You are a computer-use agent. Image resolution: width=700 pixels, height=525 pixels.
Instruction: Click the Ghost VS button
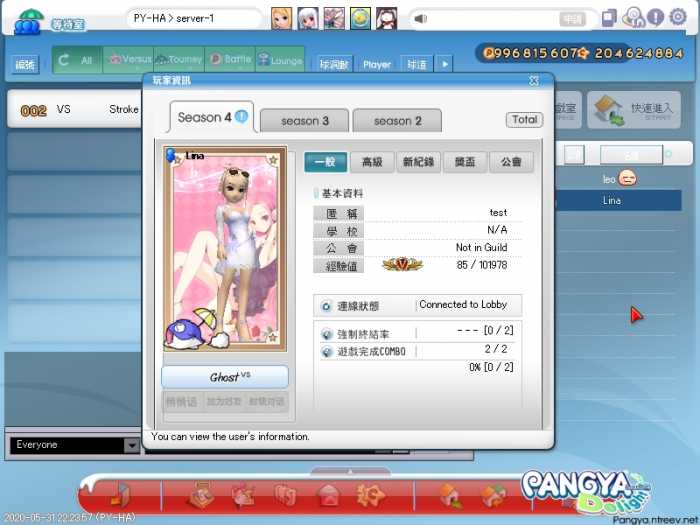pos(225,377)
